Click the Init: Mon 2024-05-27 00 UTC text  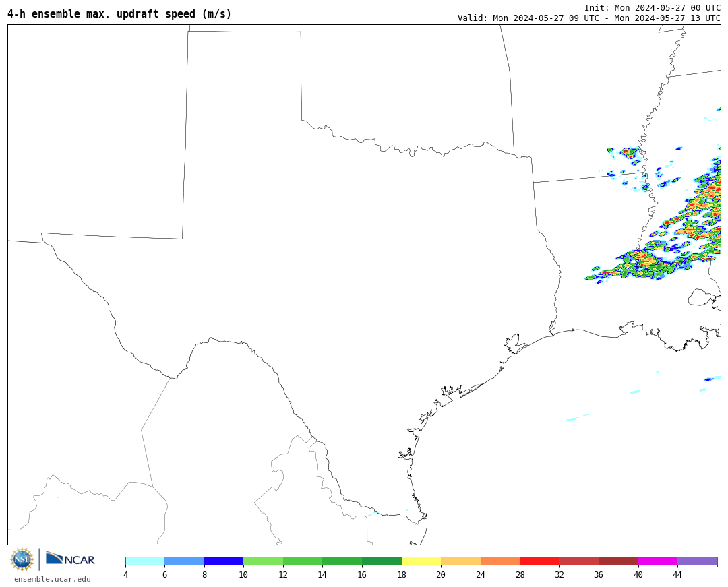tap(653, 8)
